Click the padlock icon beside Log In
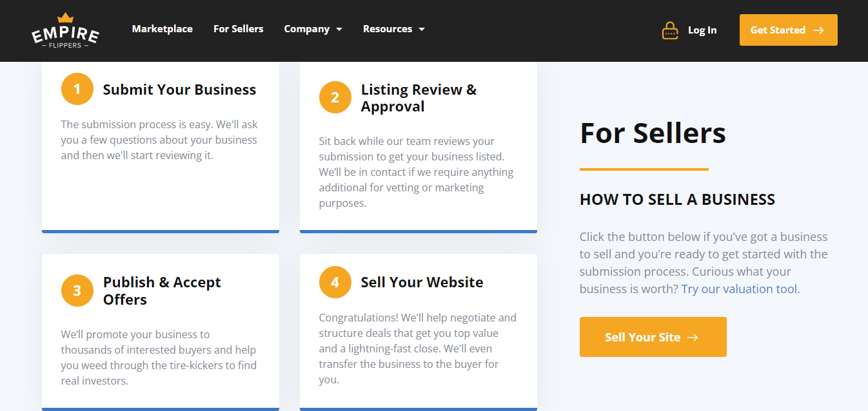The image size is (868, 411). pyautogui.click(x=670, y=30)
